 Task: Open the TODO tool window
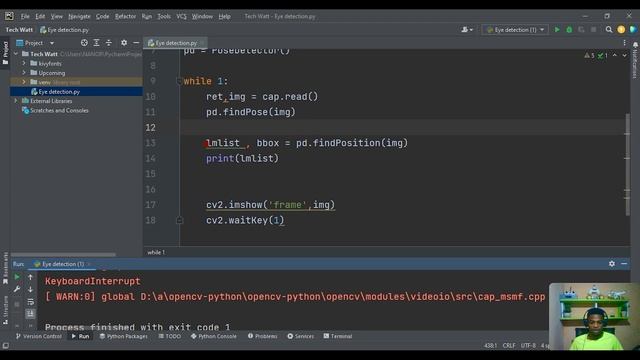pyautogui.click(x=169, y=336)
